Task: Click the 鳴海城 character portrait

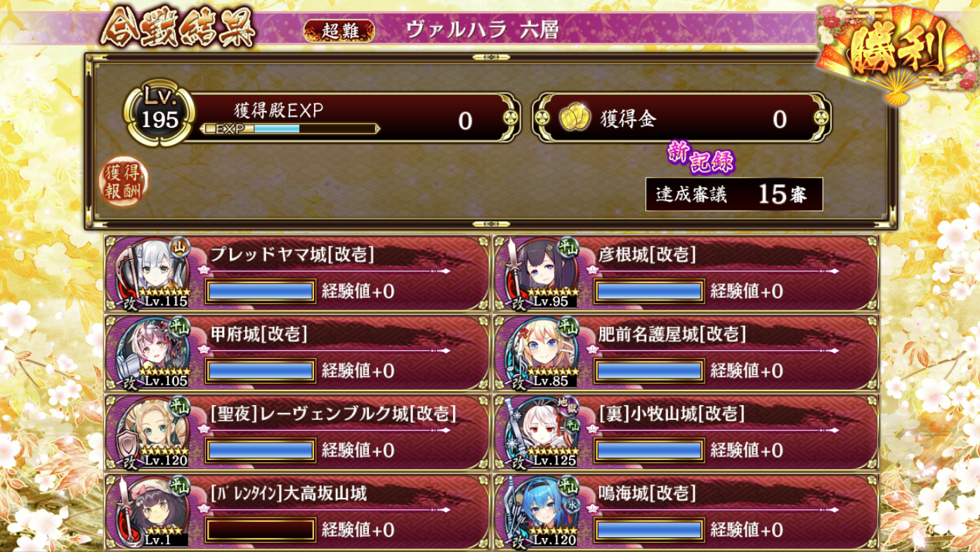Action: pyautogui.click(x=542, y=512)
